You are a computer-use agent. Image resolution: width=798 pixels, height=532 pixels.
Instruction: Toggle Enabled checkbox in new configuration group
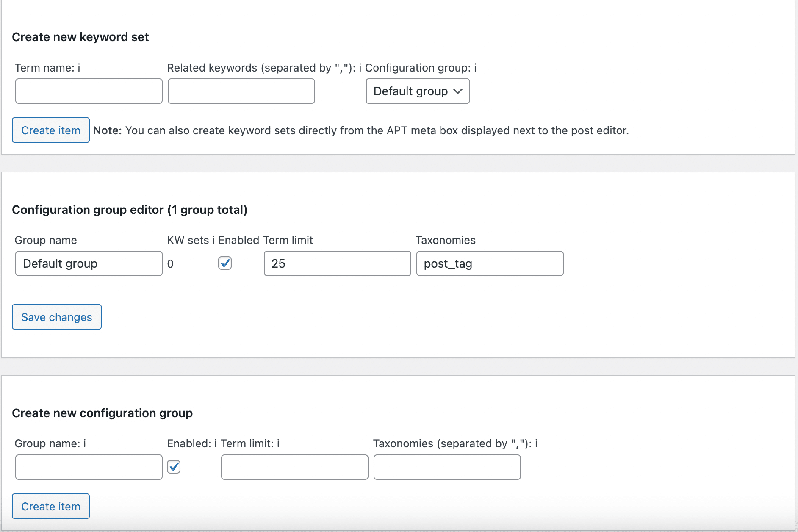click(x=174, y=467)
